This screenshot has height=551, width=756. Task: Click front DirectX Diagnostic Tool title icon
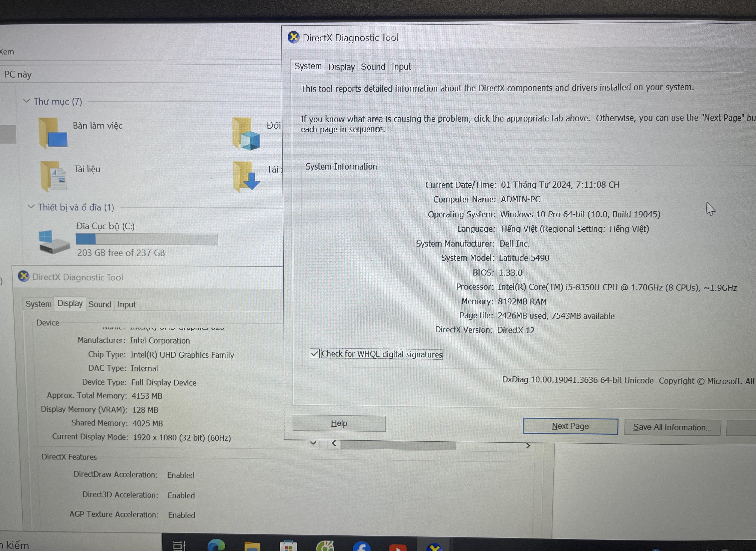(293, 37)
